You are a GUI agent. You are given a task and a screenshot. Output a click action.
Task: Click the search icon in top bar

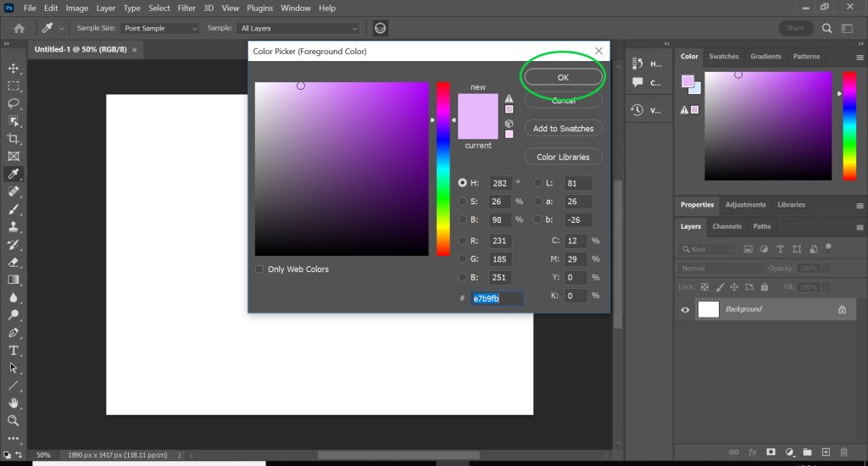(x=827, y=28)
